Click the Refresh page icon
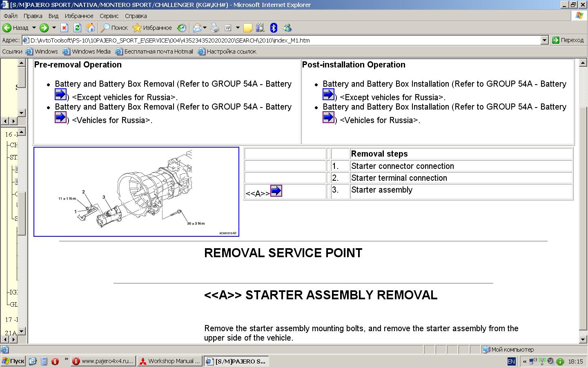This screenshot has height=368, width=588. (x=77, y=28)
